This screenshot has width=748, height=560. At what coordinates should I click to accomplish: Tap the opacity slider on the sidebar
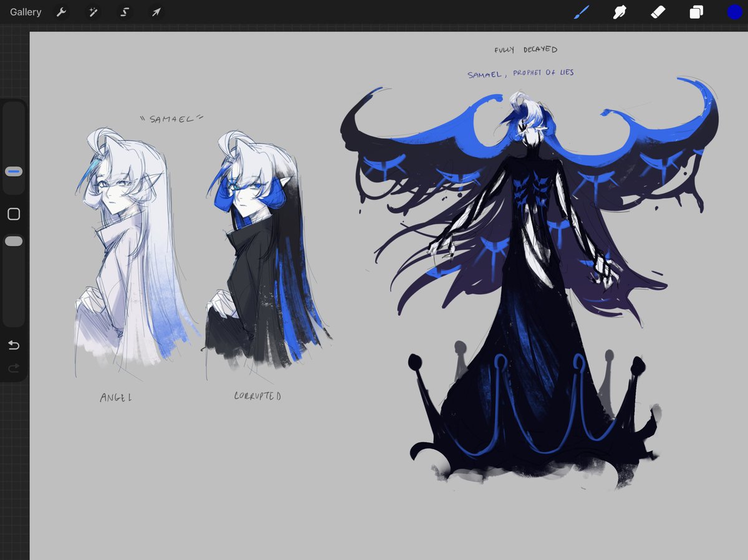(x=13, y=240)
